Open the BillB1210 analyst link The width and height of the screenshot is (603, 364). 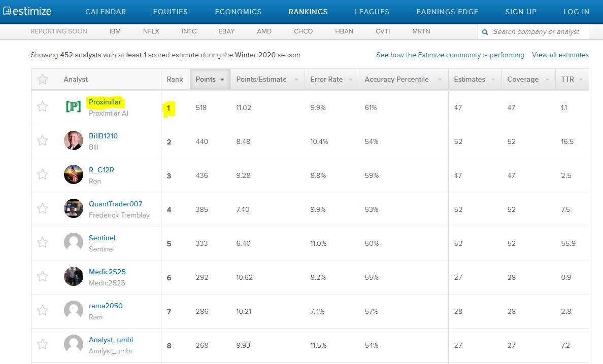point(103,136)
